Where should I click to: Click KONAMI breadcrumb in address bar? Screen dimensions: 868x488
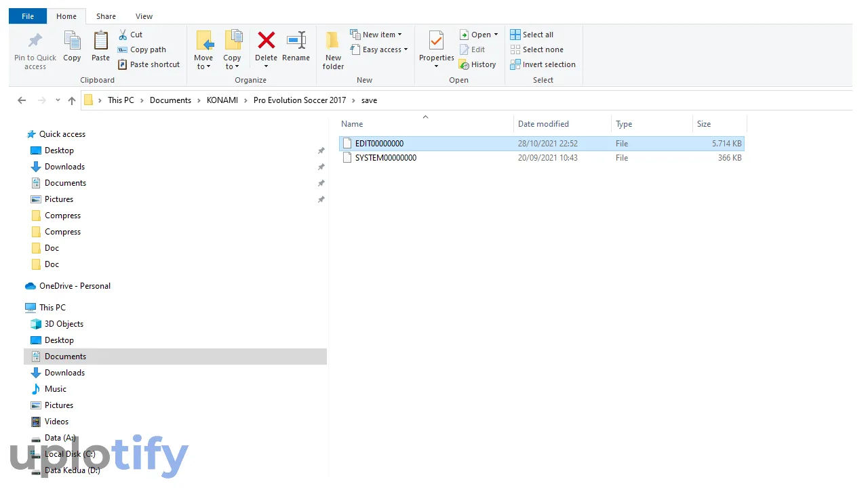point(222,100)
